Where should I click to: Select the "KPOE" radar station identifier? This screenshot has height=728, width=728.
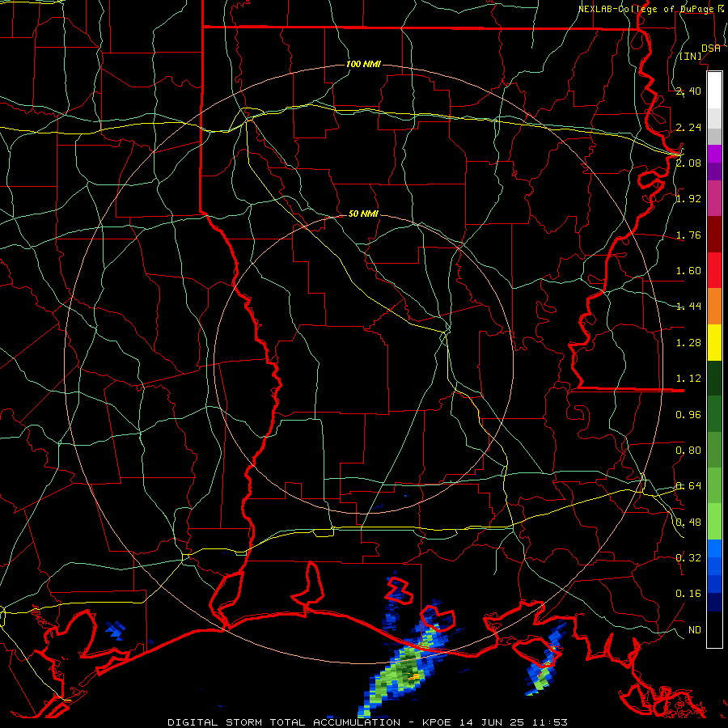pos(437,722)
